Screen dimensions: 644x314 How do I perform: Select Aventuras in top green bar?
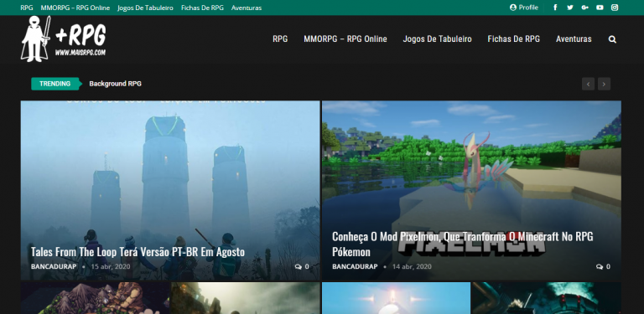tap(247, 8)
